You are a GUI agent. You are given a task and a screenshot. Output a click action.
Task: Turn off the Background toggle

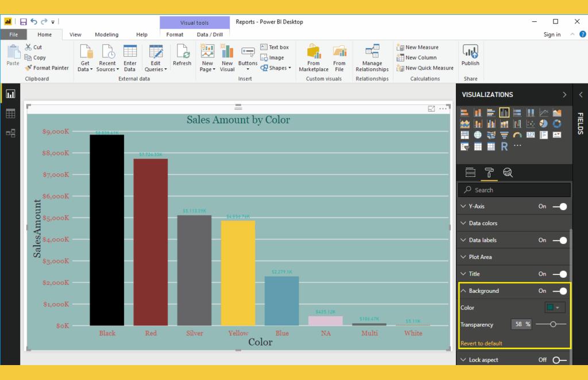tap(560, 291)
